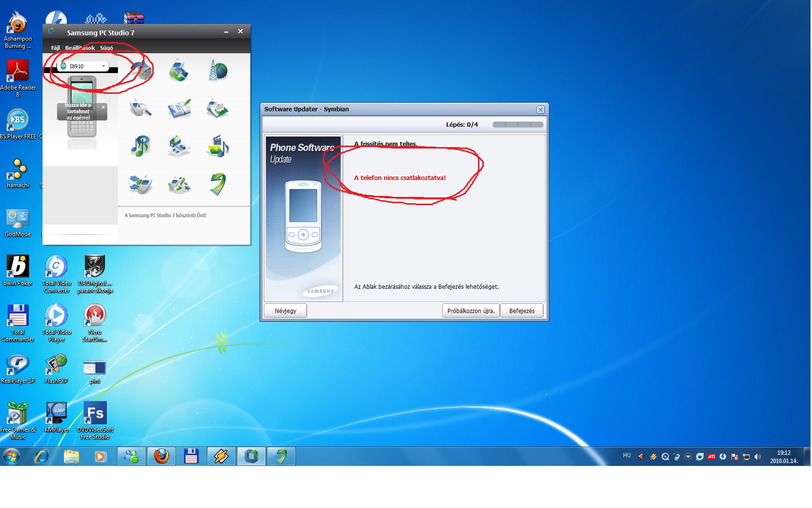Minimize the Samsung PC Studio 7 window

[226, 32]
